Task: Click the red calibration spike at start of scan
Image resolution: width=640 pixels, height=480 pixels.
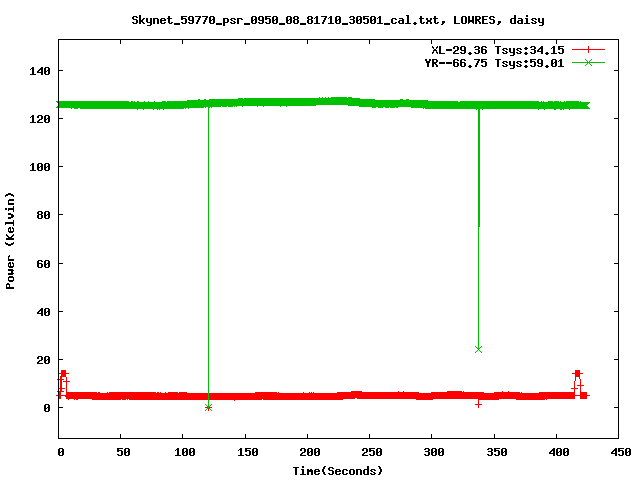Action: (x=63, y=384)
